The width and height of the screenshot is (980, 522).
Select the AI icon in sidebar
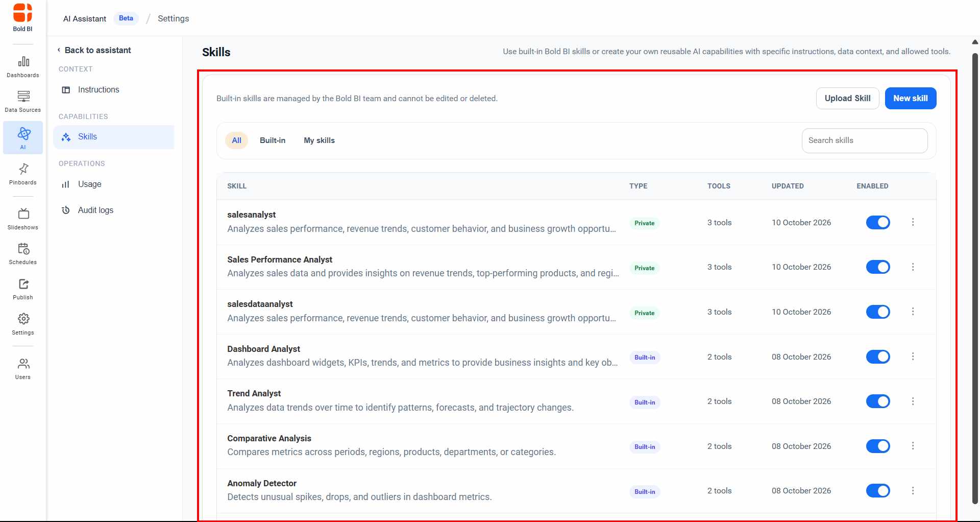pyautogui.click(x=23, y=138)
